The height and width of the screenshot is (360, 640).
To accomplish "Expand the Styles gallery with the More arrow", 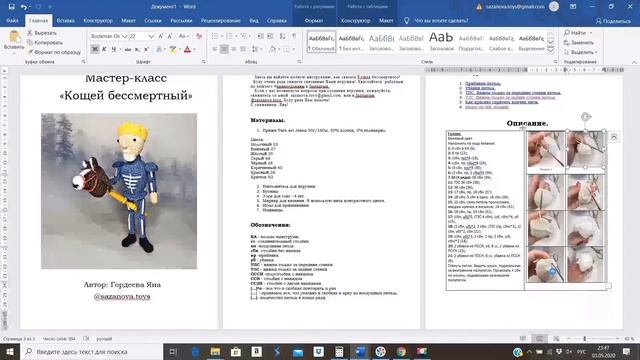I will (551, 50).
